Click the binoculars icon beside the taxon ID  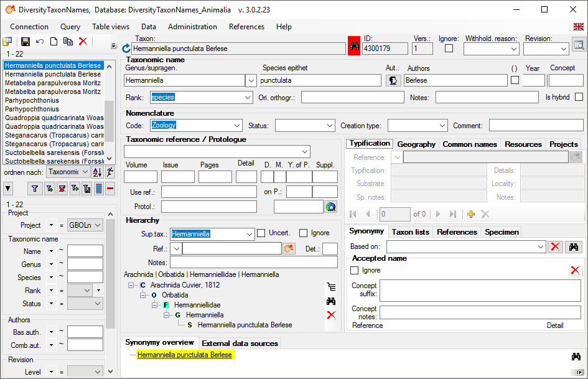tap(354, 47)
